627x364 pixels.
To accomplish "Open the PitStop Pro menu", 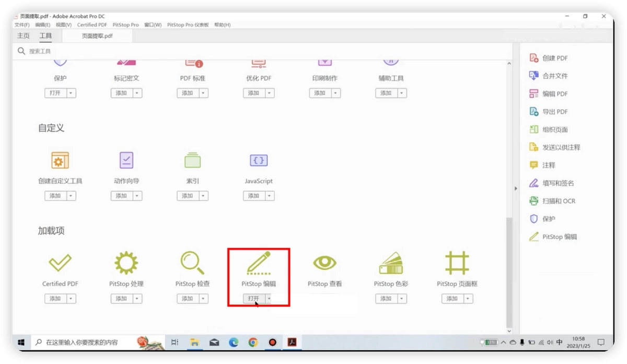I will [126, 25].
